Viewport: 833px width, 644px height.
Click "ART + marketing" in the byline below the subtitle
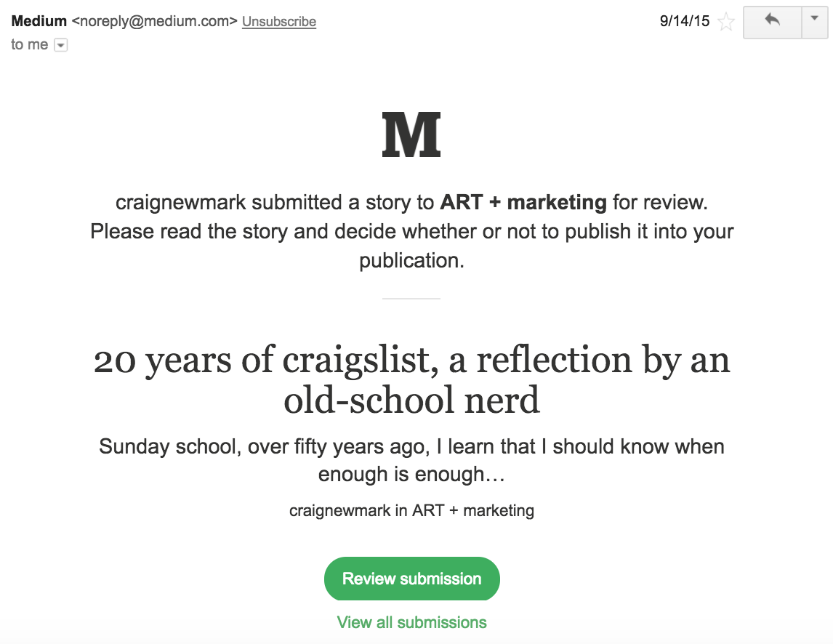(x=473, y=510)
